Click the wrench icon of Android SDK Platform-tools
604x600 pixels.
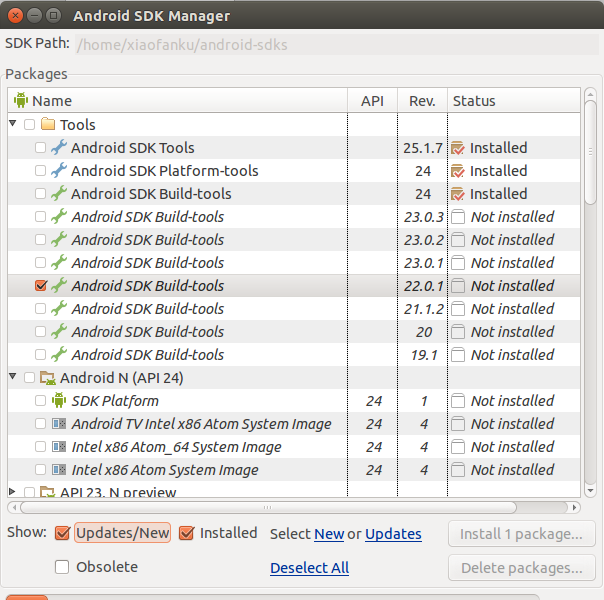(x=59, y=171)
